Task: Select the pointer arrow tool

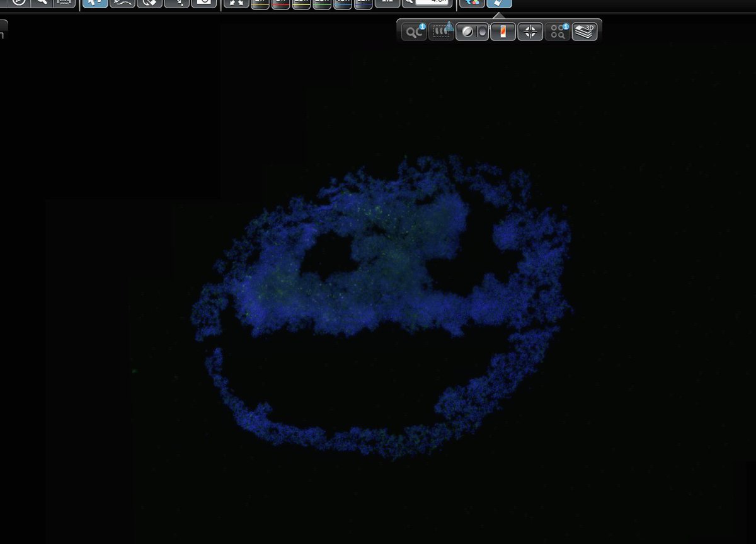Action: 94,3
